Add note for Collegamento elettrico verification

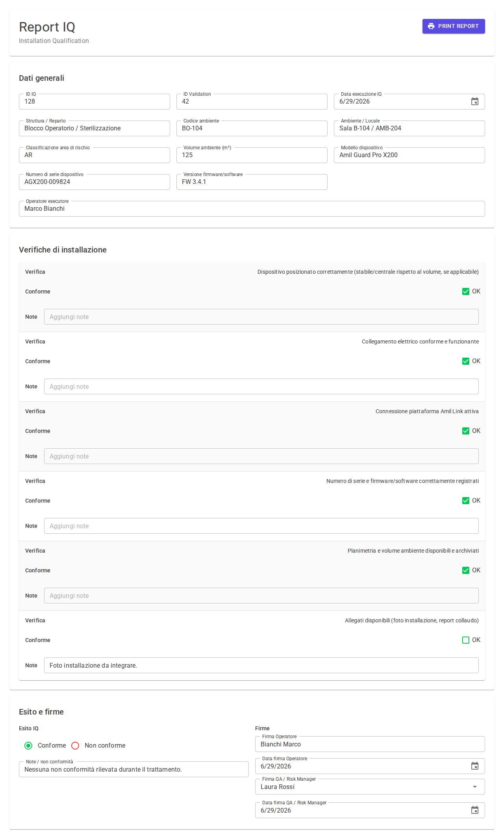261,386
